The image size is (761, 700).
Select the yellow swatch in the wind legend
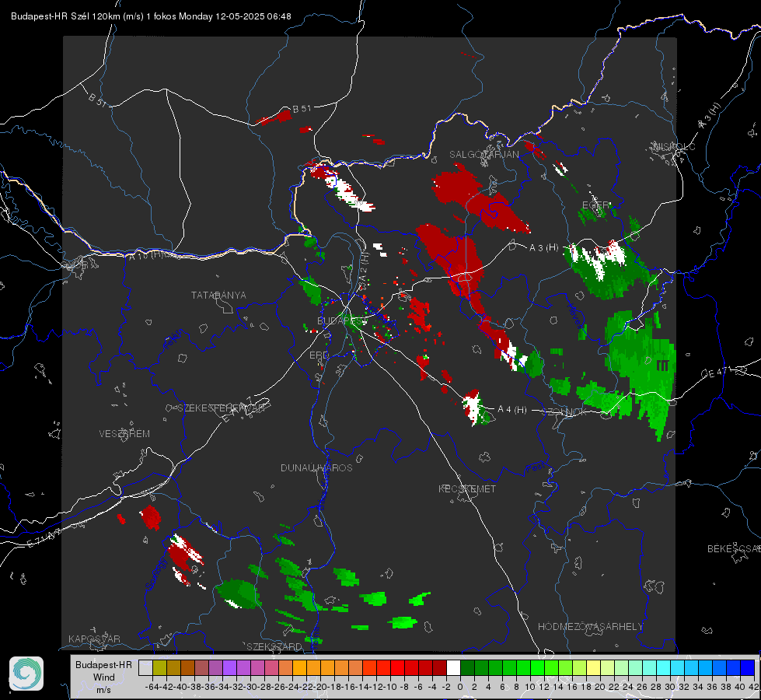click(x=594, y=667)
